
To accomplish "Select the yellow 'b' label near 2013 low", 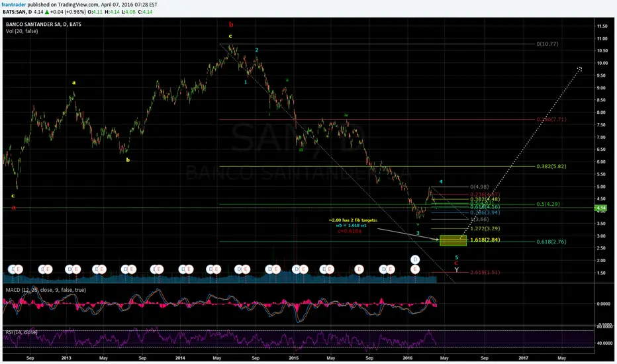I will click(x=128, y=159).
